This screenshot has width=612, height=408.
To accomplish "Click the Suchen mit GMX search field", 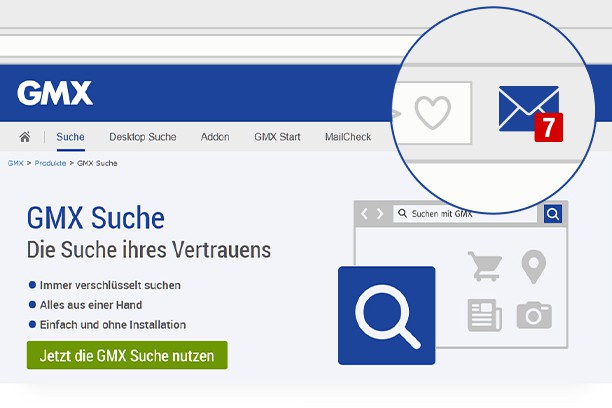I will click(x=464, y=214).
